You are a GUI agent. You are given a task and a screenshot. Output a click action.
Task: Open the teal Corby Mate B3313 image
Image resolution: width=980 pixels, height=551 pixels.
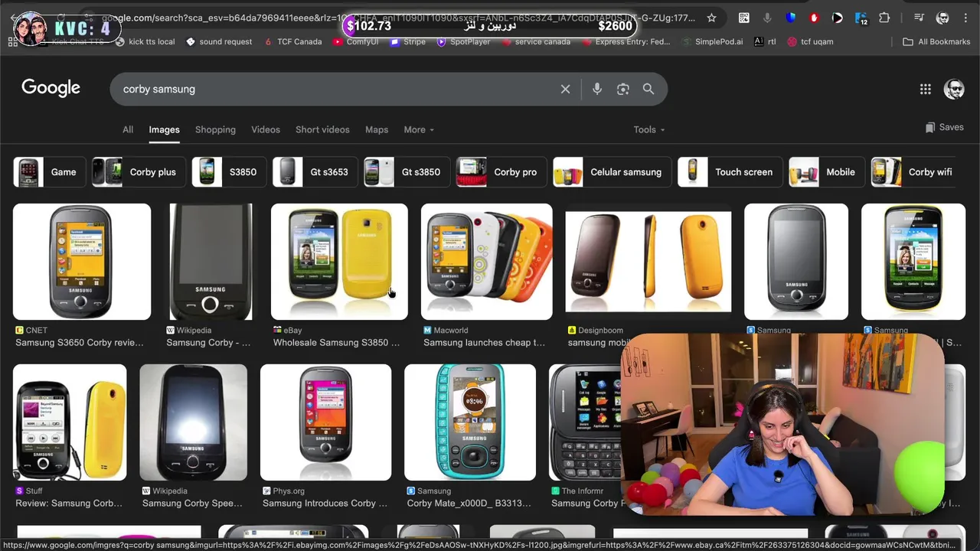point(470,422)
